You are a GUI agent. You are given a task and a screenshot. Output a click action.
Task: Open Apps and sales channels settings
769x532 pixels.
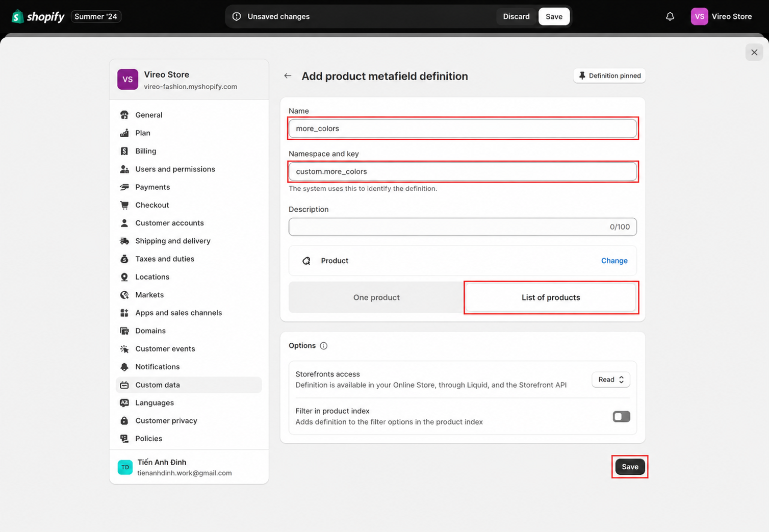click(189, 313)
